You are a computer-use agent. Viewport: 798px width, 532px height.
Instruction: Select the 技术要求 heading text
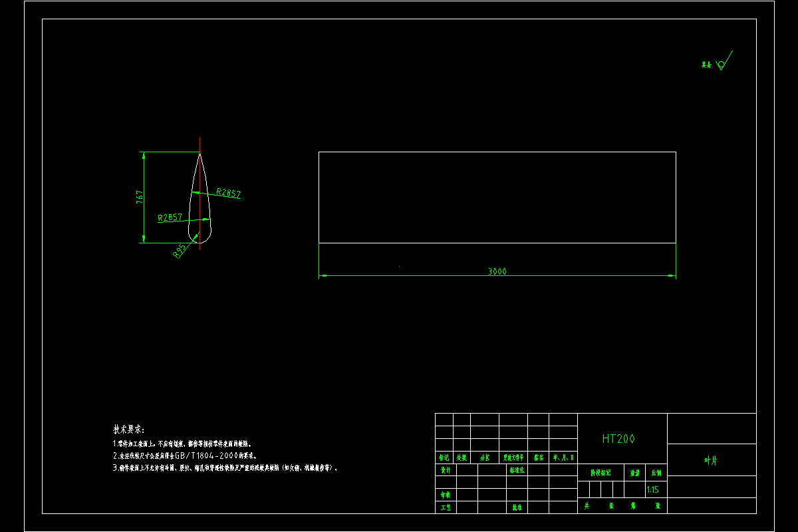[128, 430]
